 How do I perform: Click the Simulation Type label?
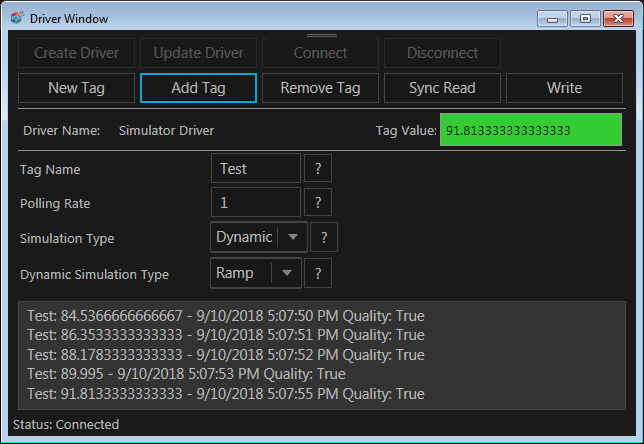coord(67,239)
